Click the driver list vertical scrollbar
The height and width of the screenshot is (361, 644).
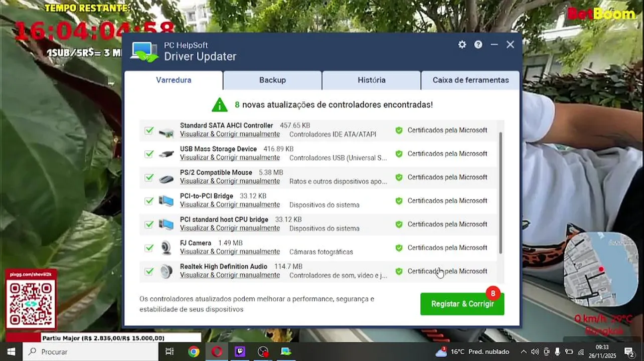pos(501,193)
